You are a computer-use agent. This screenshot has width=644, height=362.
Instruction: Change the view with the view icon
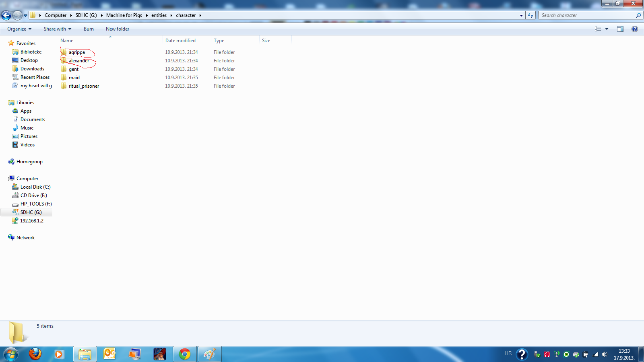(x=598, y=29)
